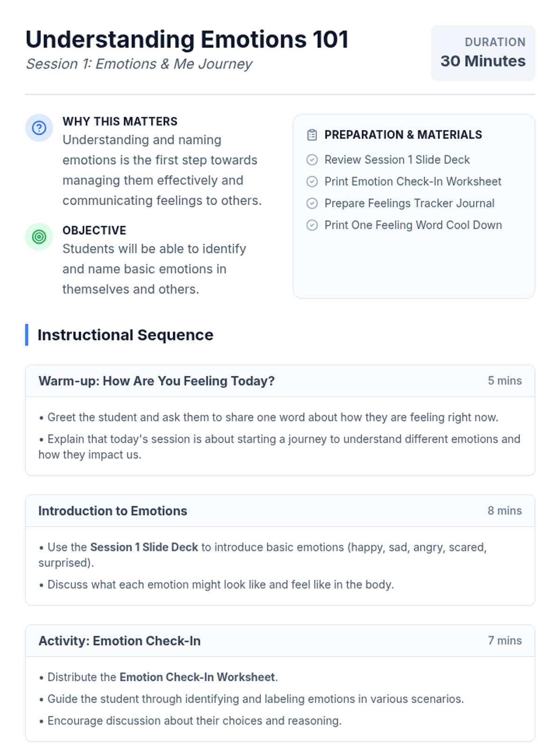Screen dimensions: 560x747
Task: Select the Instructional Sequence heading
Action: pos(125,335)
